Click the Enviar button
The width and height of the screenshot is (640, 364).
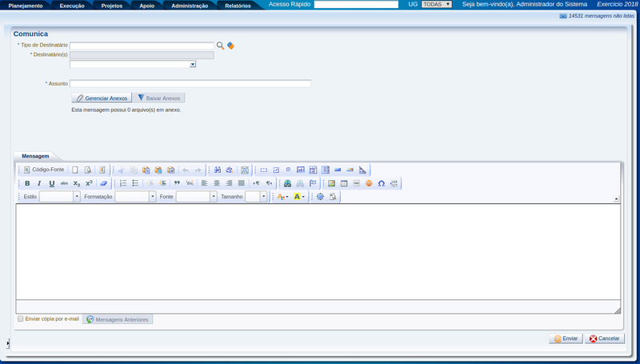pyautogui.click(x=565, y=338)
